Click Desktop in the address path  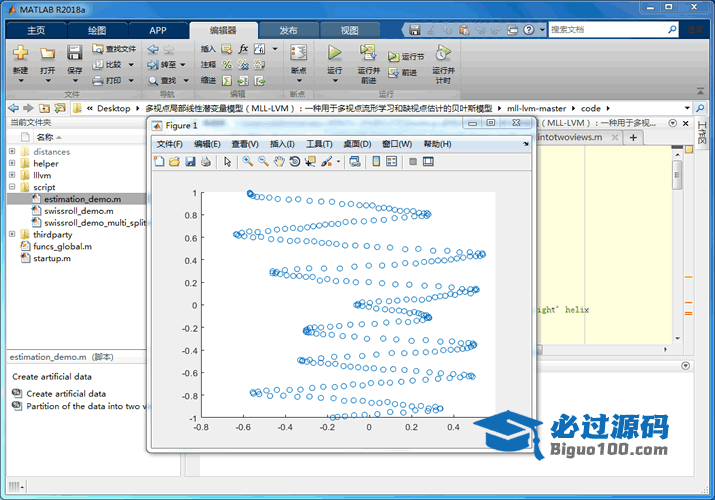[x=114, y=108]
